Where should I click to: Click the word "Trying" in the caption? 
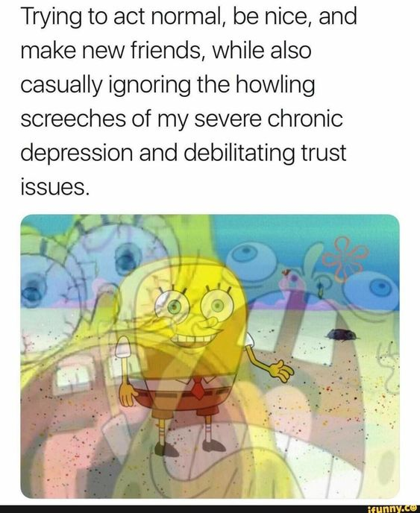tap(51, 17)
